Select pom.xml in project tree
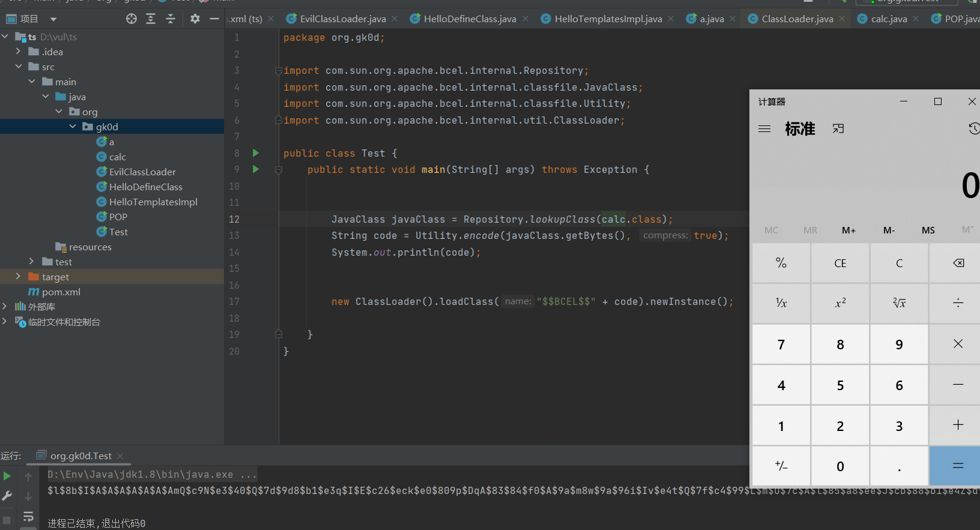The height and width of the screenshot is (530, 980). pyautogui.click(x=61, y=292)
